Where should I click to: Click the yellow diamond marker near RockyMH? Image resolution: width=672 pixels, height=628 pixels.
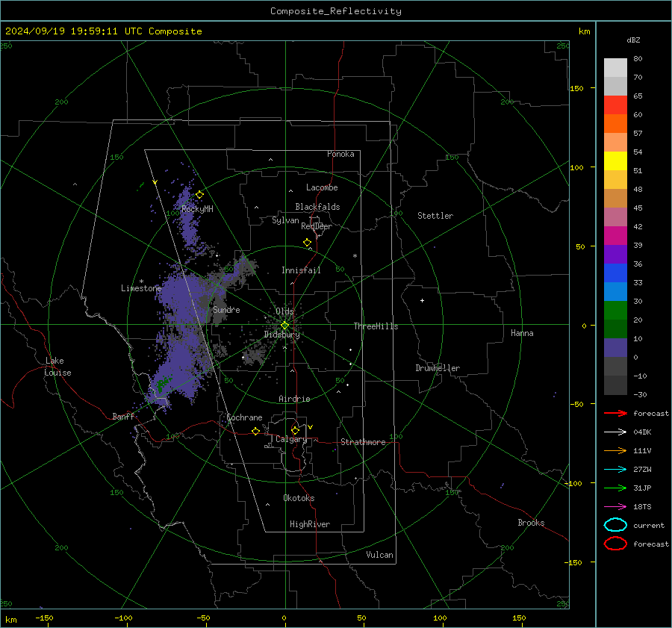coord(199,195)
